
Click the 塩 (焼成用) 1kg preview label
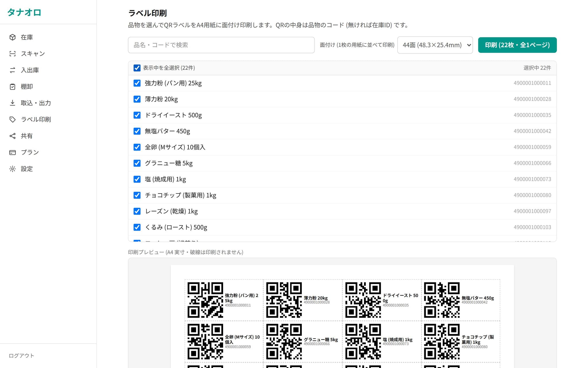coord(382,342)
